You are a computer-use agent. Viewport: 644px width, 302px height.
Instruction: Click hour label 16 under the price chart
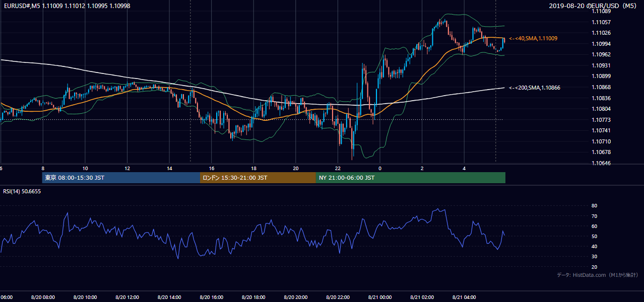(212, 168)
